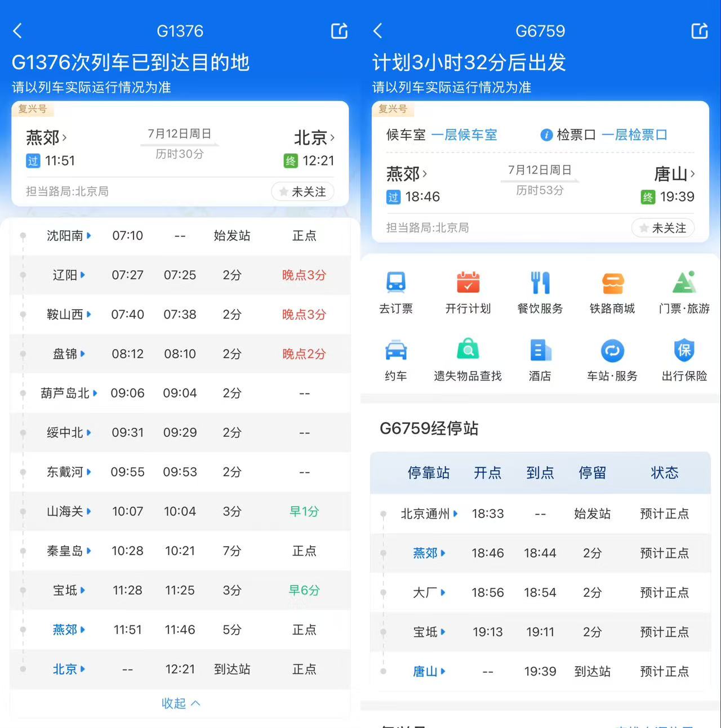Image resolution: width=721 pixels, height=728 pixels.
Task: Open 唐山 station in the G6759 header
Action: click(x=674, y=174)
